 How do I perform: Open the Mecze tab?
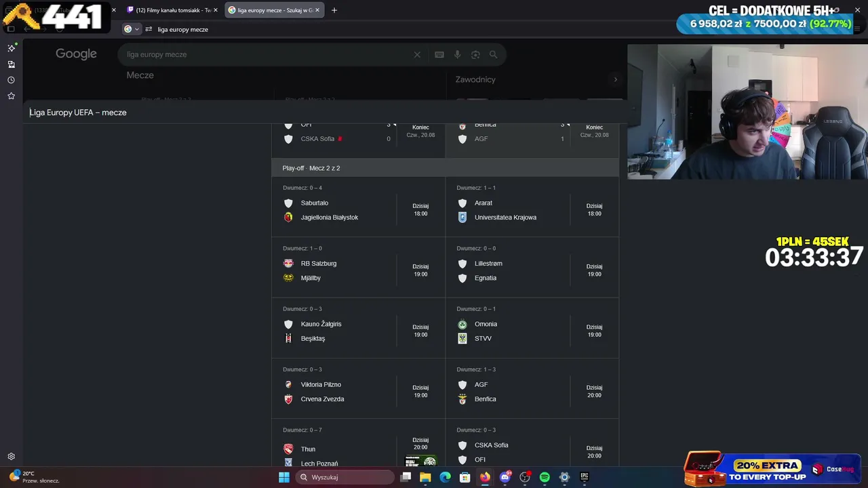click(x=140, y=75)
